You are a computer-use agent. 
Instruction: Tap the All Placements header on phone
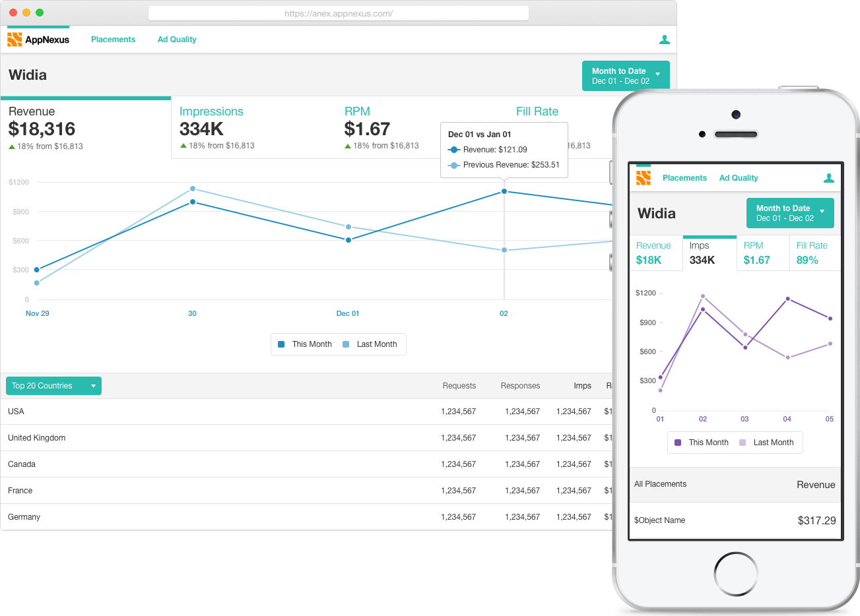coord(660,484)
